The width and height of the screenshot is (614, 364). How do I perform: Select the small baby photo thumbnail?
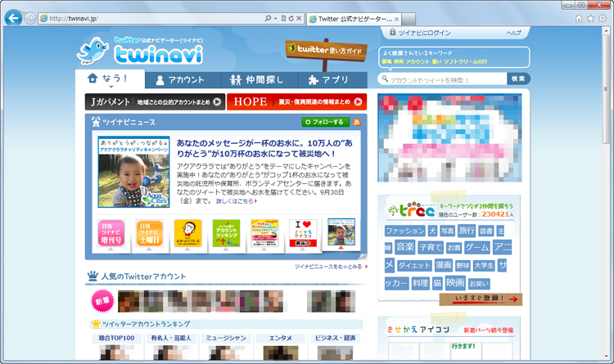[341, 232]
